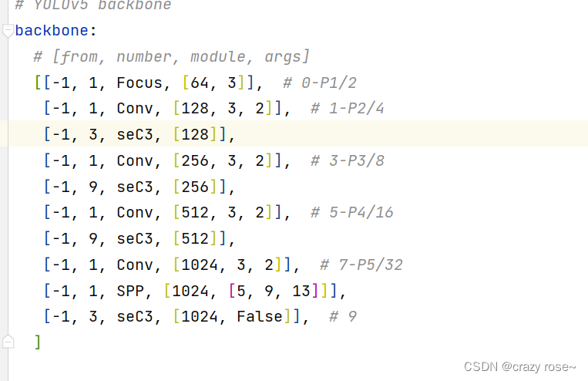Viewport: 588px width, 381px height.
Task: Click the comment '# 0-P1/2'
Action: pyautogui.click(x=320, y=83)
